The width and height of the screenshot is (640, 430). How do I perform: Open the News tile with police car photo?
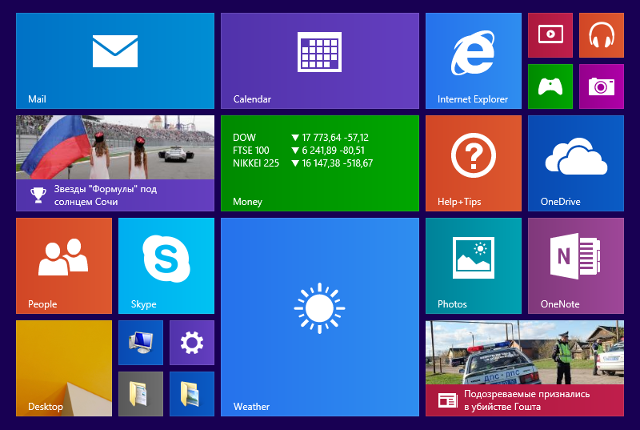coord(525,368)
